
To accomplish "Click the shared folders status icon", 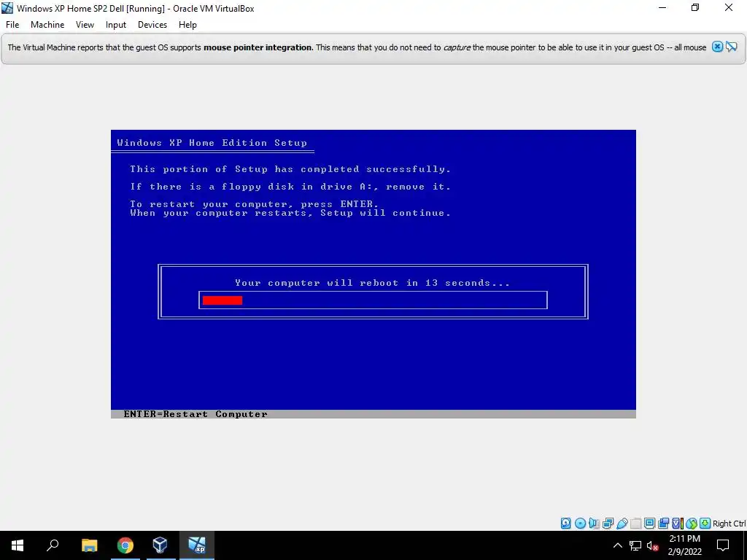I will coord(635,524).
